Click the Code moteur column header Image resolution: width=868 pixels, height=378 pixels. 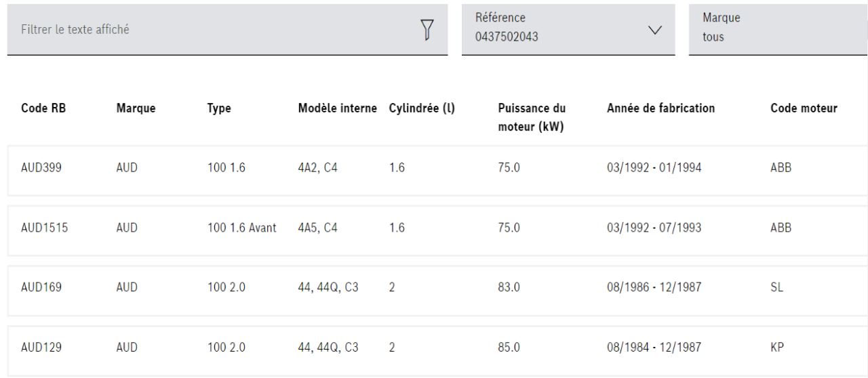tap(804, 108)
